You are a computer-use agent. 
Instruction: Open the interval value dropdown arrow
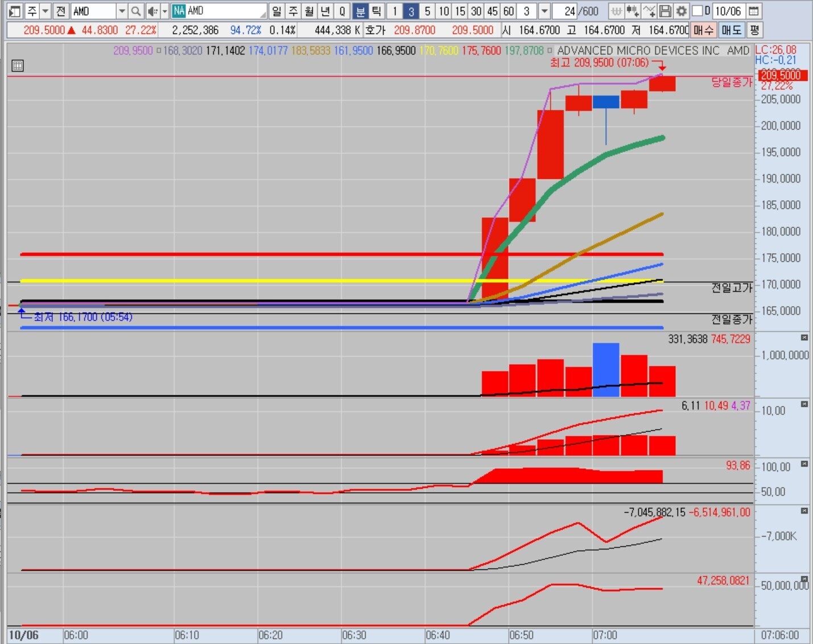tap(544, 11)
